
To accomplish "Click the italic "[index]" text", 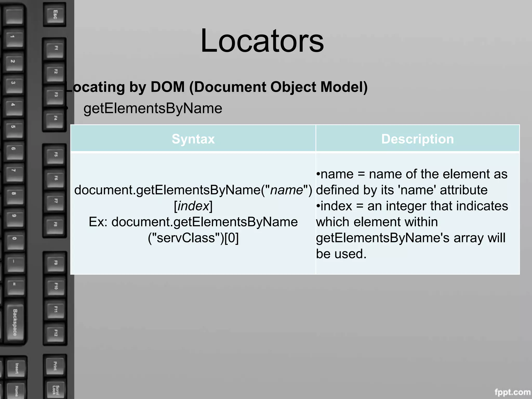I will (x=193, y=206).
